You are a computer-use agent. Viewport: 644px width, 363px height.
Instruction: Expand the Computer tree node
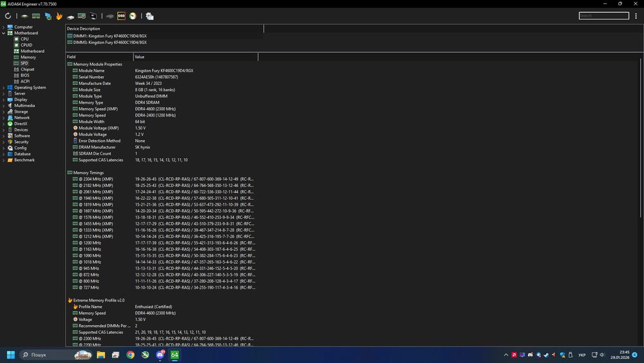(4, 27)
